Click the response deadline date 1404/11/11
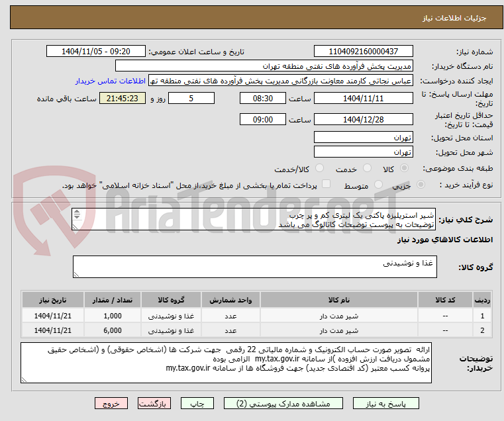 pyautogui.click(x=363, y=99)
